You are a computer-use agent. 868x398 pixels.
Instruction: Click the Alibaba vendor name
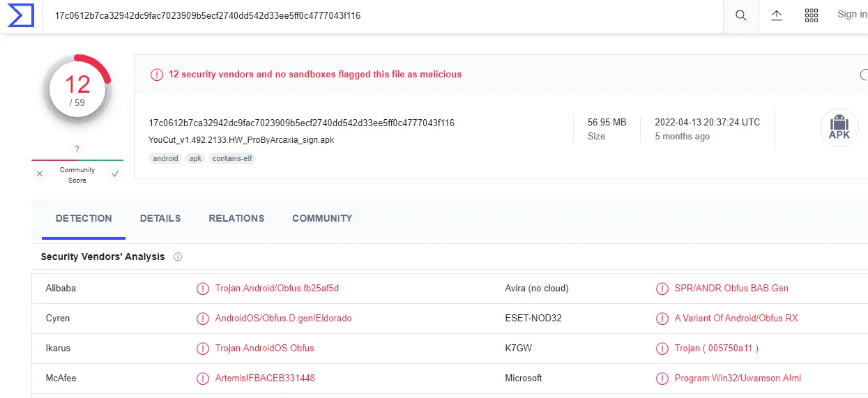61,288
